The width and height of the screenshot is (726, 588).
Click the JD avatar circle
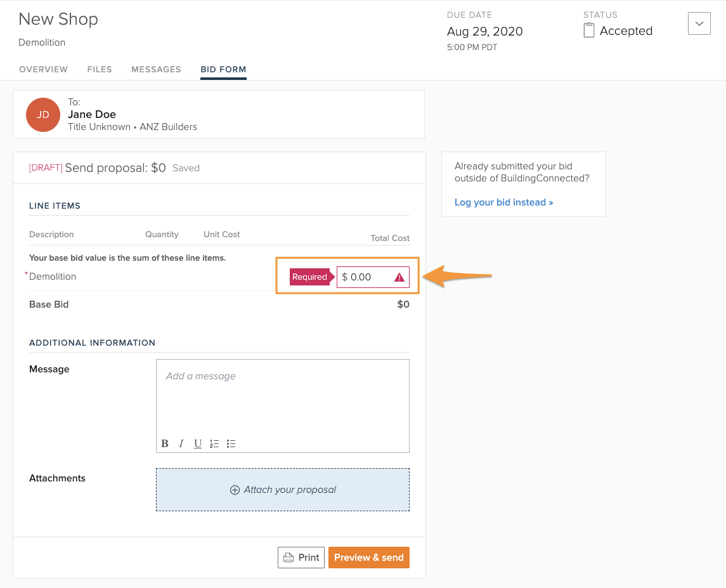[x=43, y=115]
